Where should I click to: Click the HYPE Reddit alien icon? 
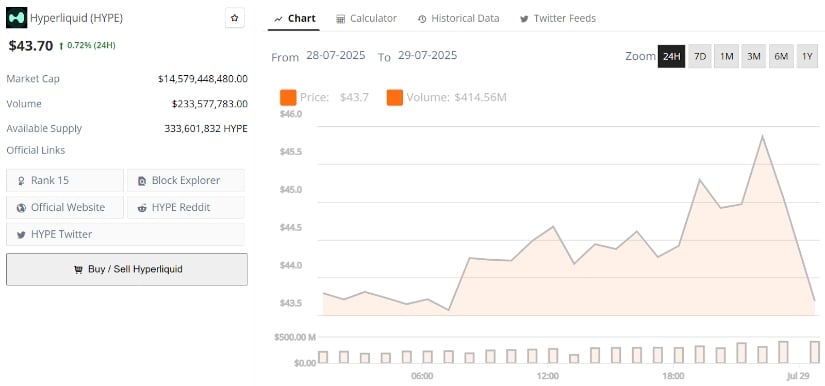coord(142,208)
